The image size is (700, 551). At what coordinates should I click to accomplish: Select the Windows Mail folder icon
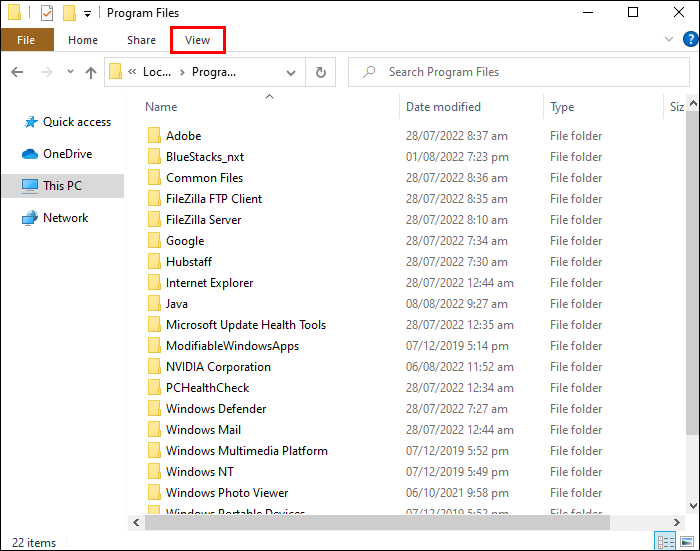click(154, 429)
